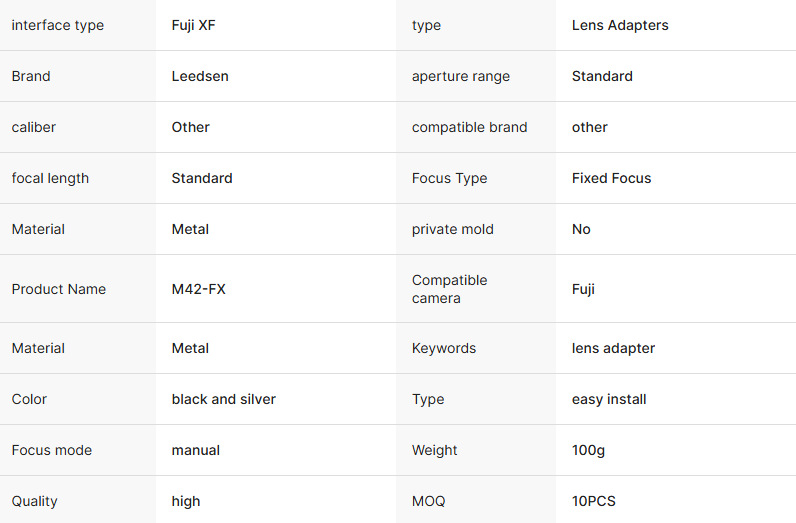Select the 'black and silver' color value
The height and width of the screenshot is (523, 796).
click(x=224, y=399)
